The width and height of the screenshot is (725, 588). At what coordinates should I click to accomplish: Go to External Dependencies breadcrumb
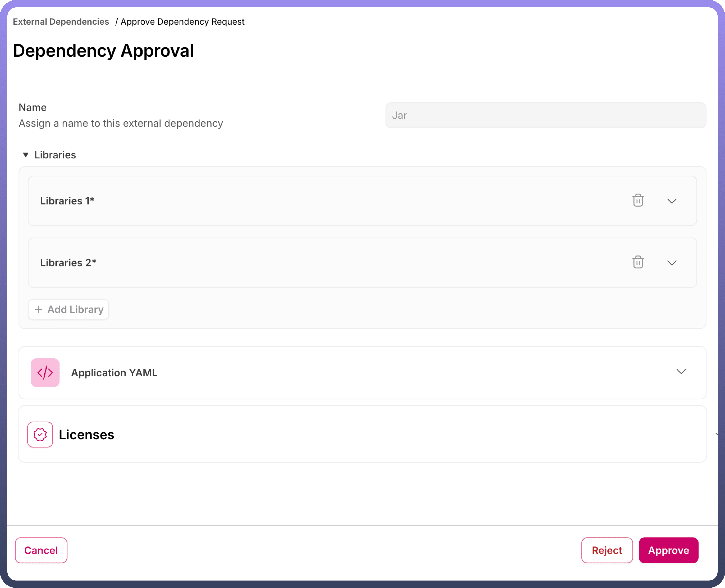pyautogui.click(x=61, y=22)
